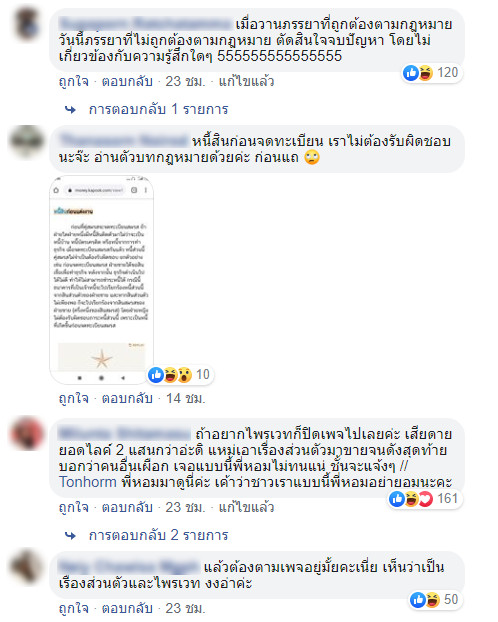Expand การตอบกลับ 2 รายการ replies
The image size is (498, 622).
click(147, 535)
